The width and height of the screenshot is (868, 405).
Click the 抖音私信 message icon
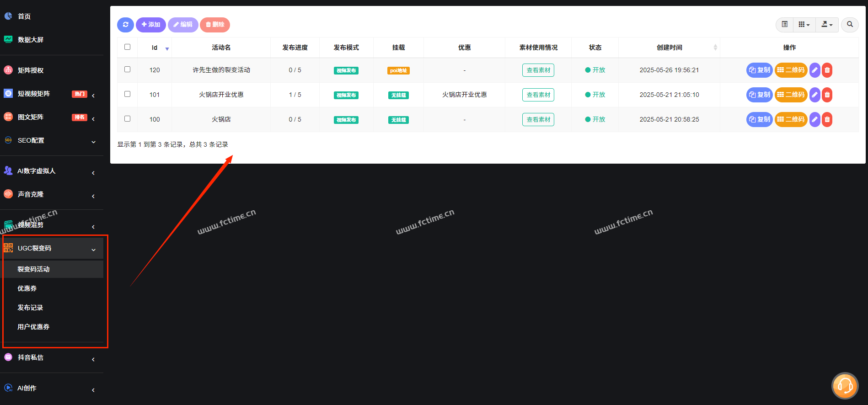point(8,357)
